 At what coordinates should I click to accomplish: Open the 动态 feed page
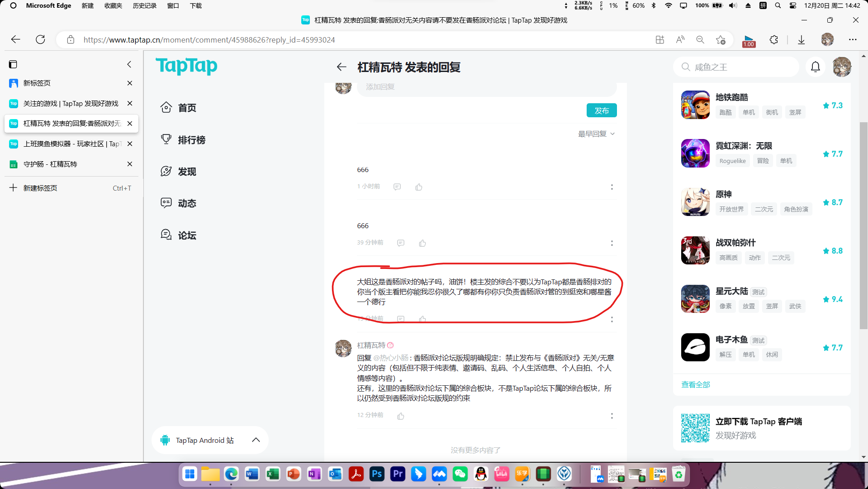[178, 203]
